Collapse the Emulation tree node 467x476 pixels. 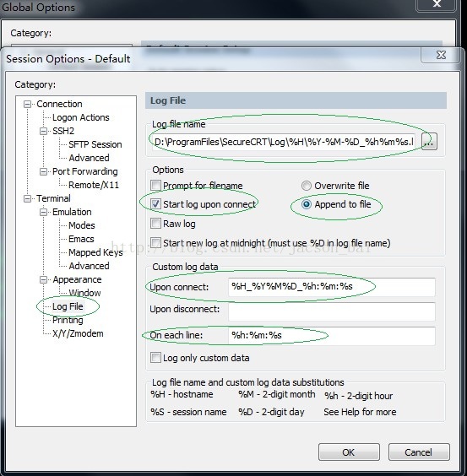pyautogui.click(x=43, y=212)
